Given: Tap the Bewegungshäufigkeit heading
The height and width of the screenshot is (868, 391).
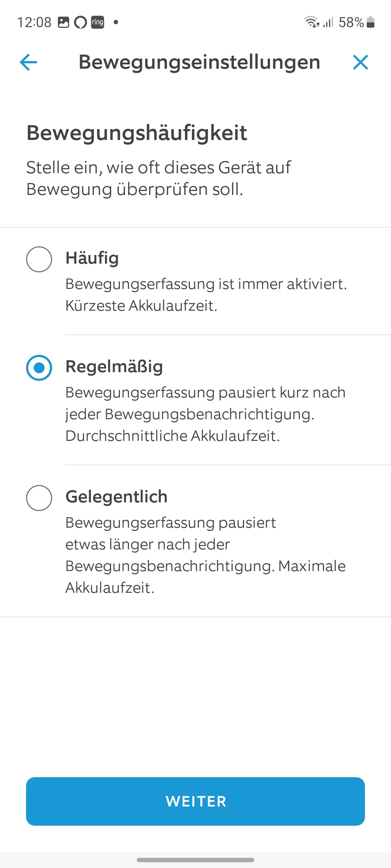Looking at the screenshot, I should point(136,133).
